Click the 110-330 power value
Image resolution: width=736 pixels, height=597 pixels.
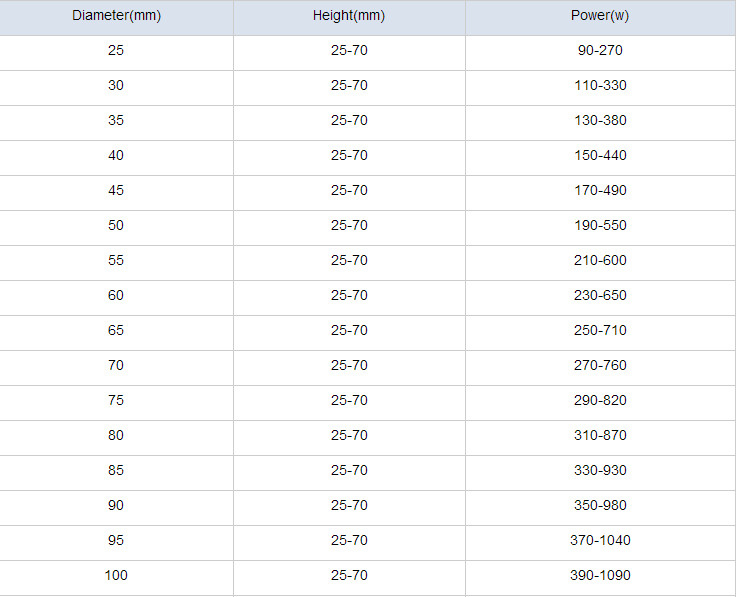point(600,85)
